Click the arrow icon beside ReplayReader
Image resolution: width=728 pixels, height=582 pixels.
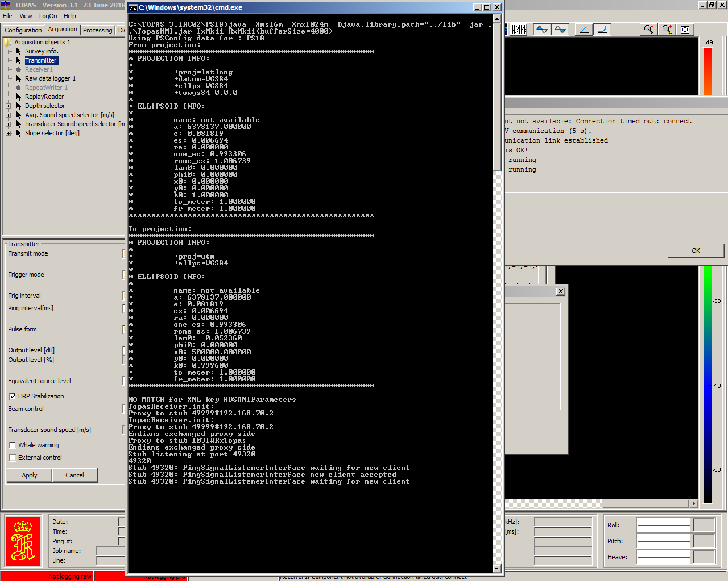pyautogui.click(x=19, y=97)
